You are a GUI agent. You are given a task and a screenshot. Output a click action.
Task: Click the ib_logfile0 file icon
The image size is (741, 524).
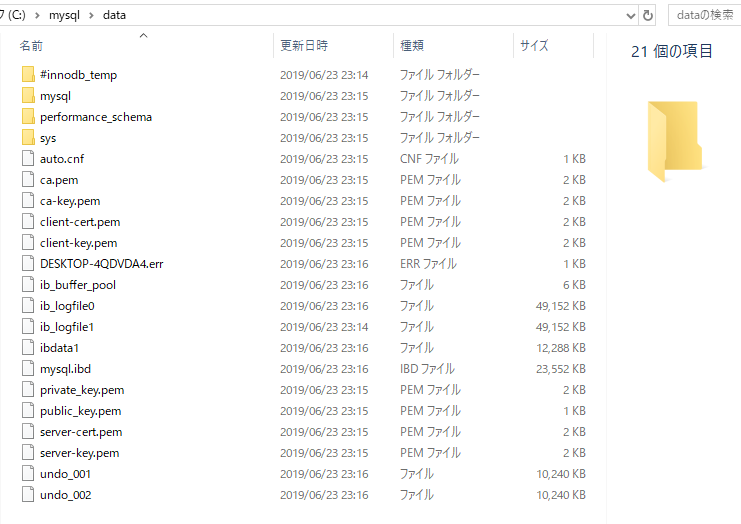point(28,305)
